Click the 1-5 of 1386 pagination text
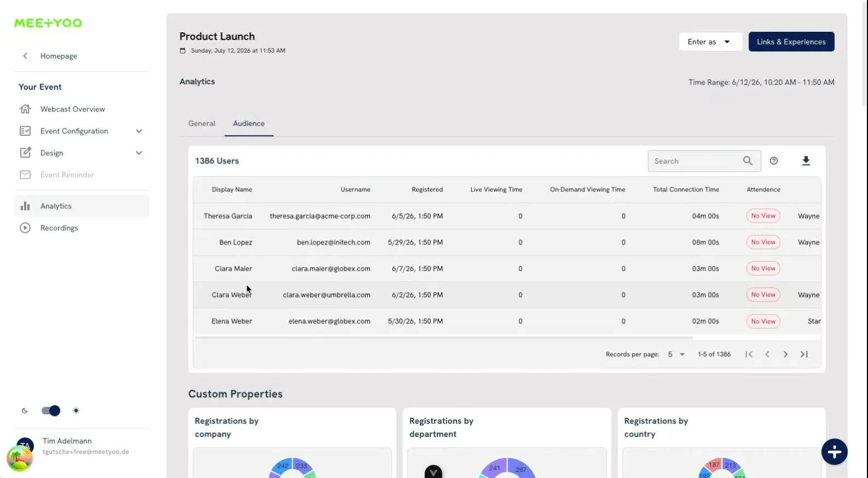Screen dimensions: 868x478 pos(714,354)
